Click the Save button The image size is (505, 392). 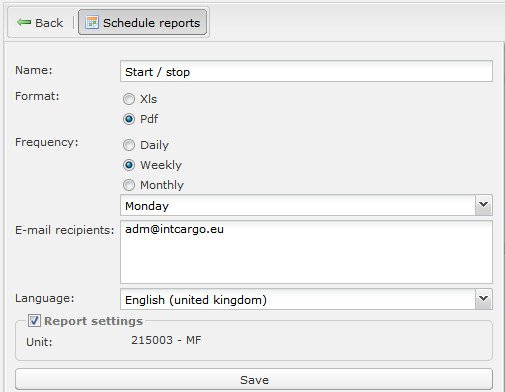click(x=254, y=379)
